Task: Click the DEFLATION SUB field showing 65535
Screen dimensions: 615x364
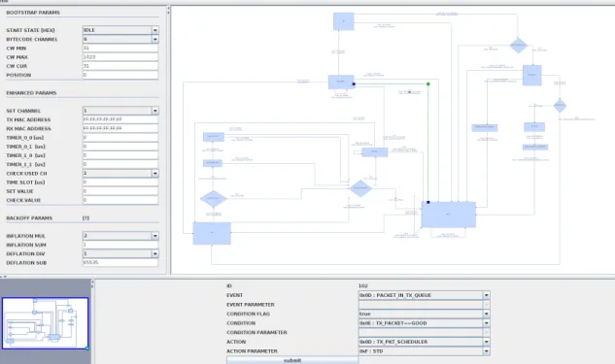Action: click(x=120, y=262)
